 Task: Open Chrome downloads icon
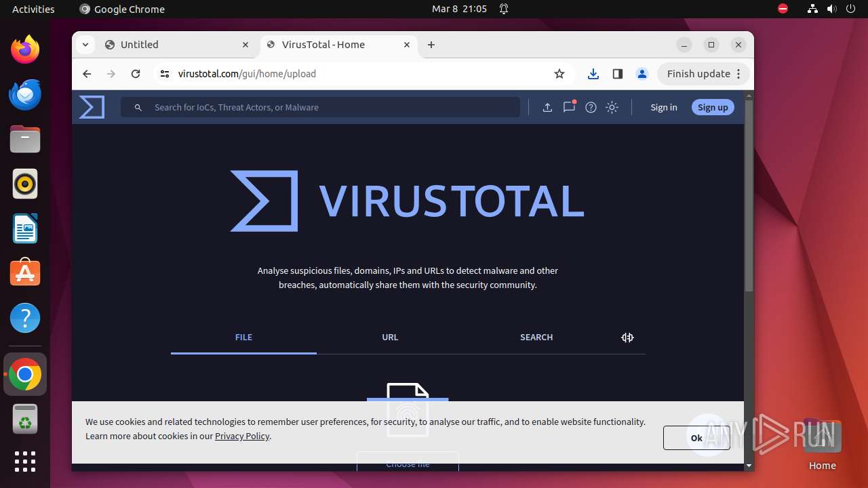[x=593, y=74]
